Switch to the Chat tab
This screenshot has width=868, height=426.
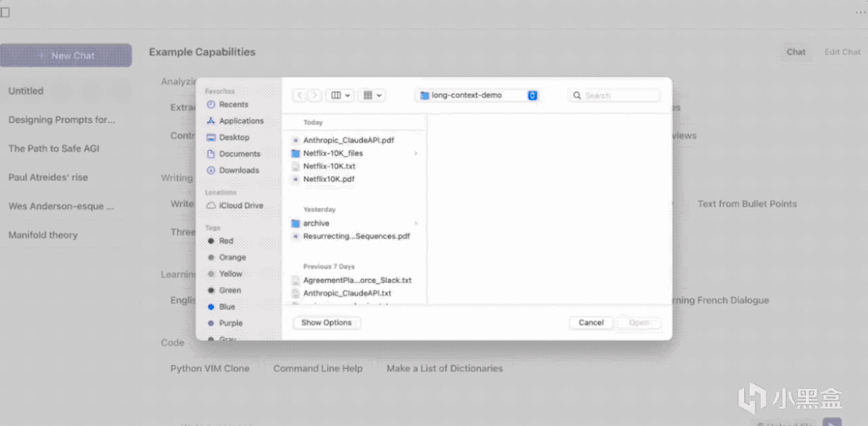click(796, 52)
